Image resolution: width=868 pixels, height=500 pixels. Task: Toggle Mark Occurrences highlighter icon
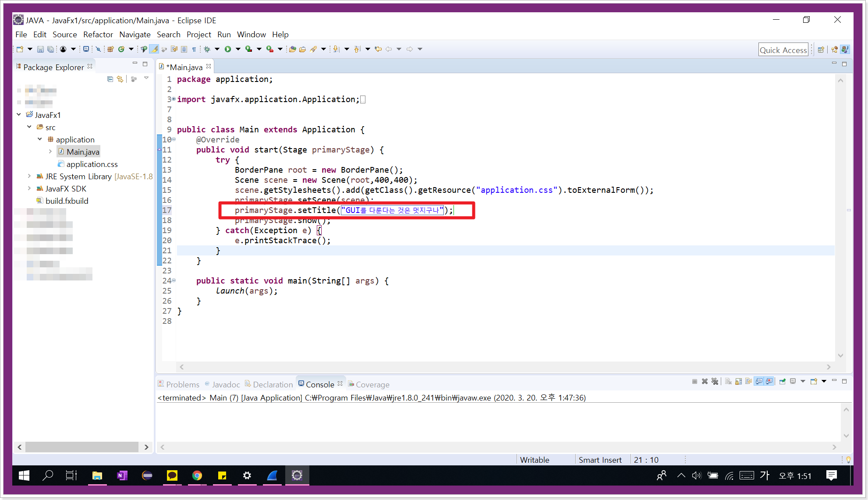(x=154, y=49)
